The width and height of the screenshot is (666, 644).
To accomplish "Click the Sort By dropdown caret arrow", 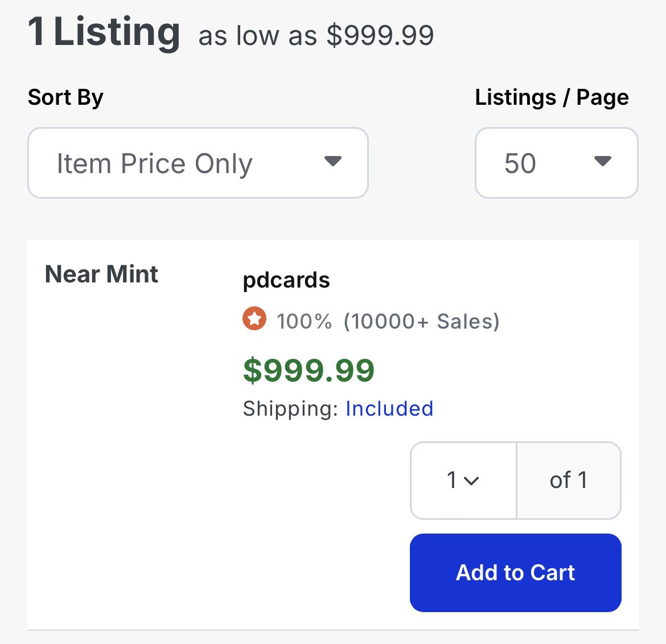I will tap(332, 162).
